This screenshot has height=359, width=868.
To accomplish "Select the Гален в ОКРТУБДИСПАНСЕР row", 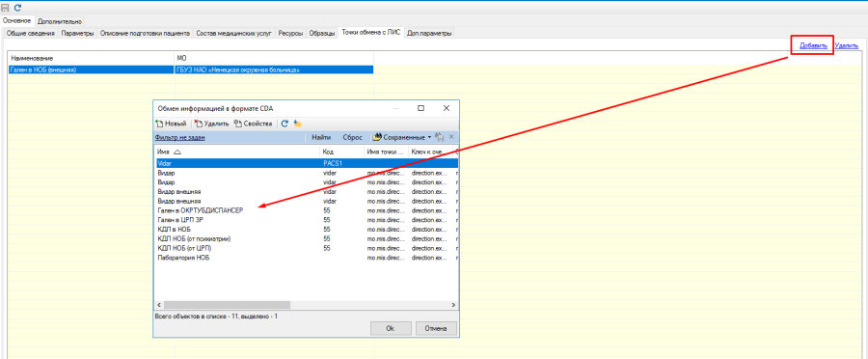I will tap(306, 210).
